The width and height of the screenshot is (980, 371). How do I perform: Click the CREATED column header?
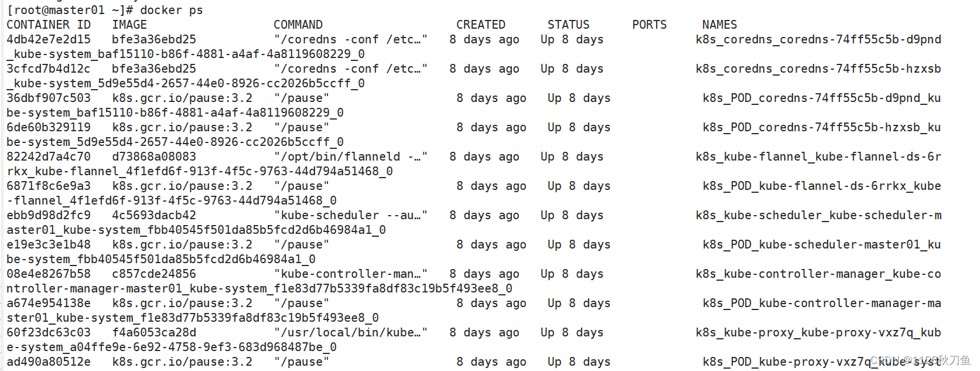point(481,25)
